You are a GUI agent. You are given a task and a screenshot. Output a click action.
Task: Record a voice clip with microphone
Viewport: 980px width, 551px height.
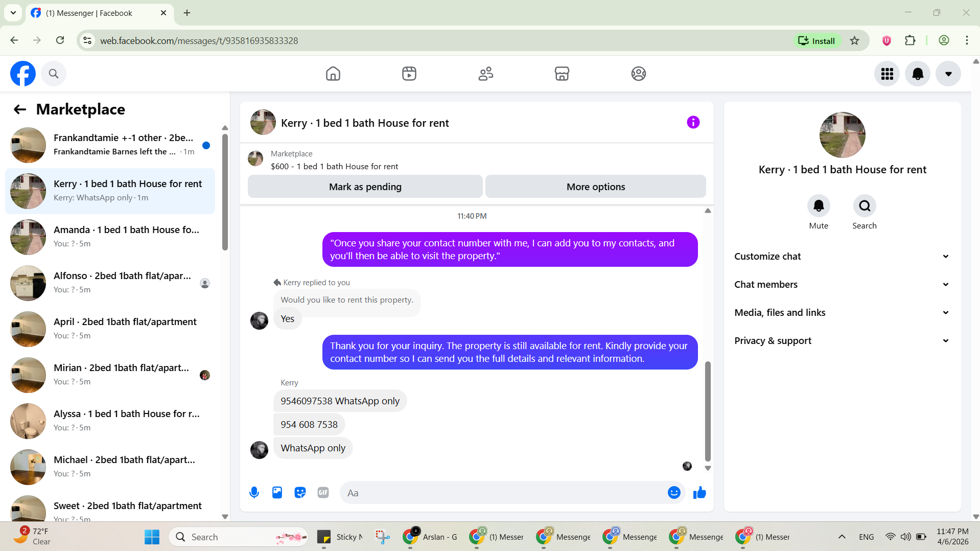(x=254, y=493)
